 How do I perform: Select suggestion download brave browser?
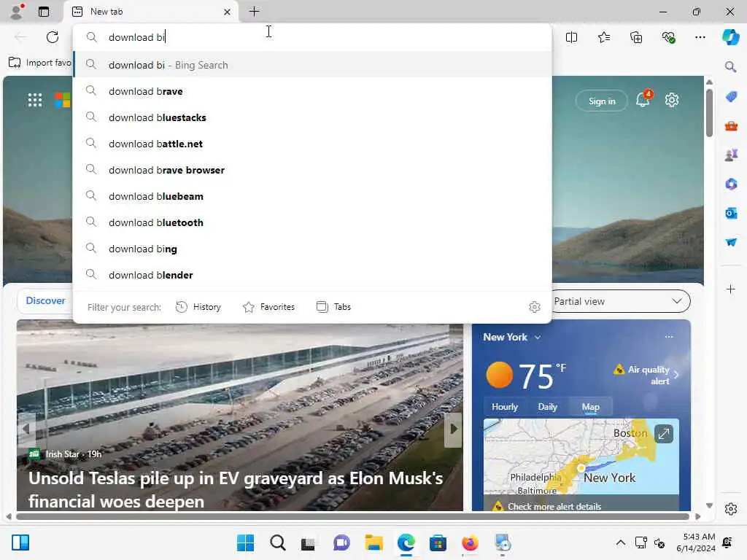point(313,169)
